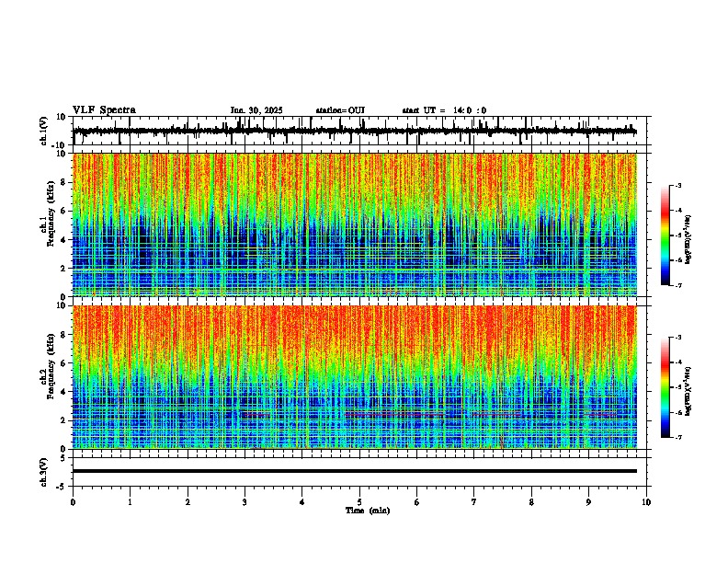This screenshot has width=728, height=563.
Task: Click the ch.2 "Frequency (kHz)" axis label
Action: pyautogui.click(x=51, y=366)
